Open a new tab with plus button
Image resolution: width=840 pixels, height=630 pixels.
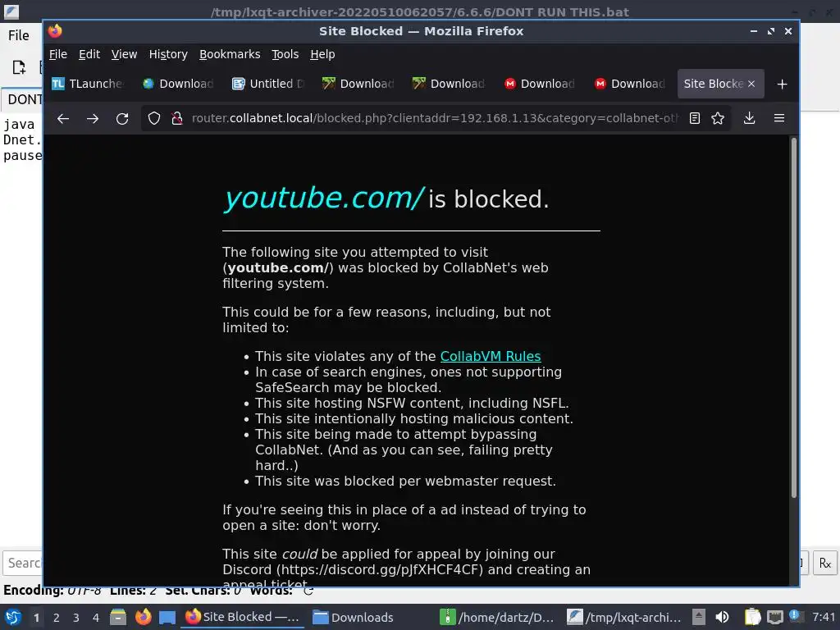782,84
